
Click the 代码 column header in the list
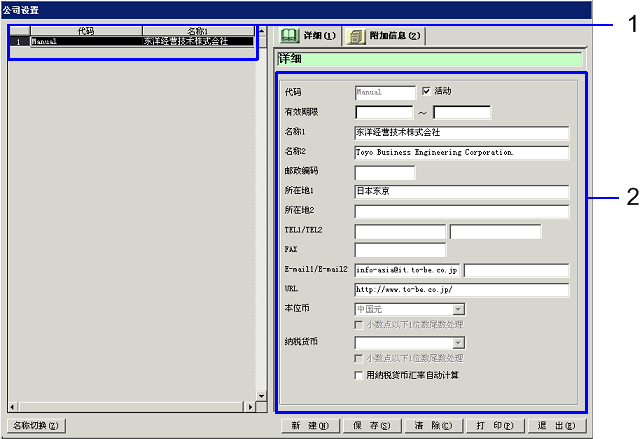click(86, 31)
